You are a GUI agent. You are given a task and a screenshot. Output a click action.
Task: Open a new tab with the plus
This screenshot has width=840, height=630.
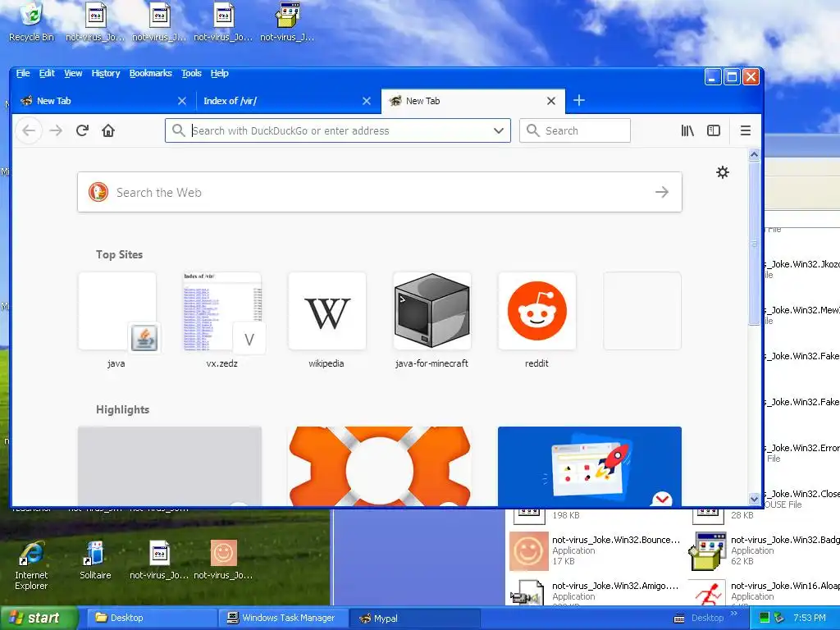(579, 100)
